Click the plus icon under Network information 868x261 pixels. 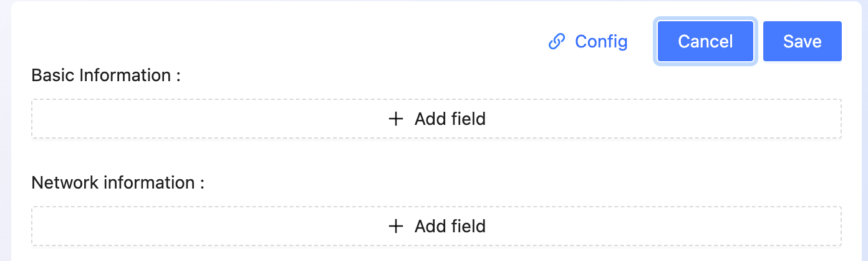396,226
